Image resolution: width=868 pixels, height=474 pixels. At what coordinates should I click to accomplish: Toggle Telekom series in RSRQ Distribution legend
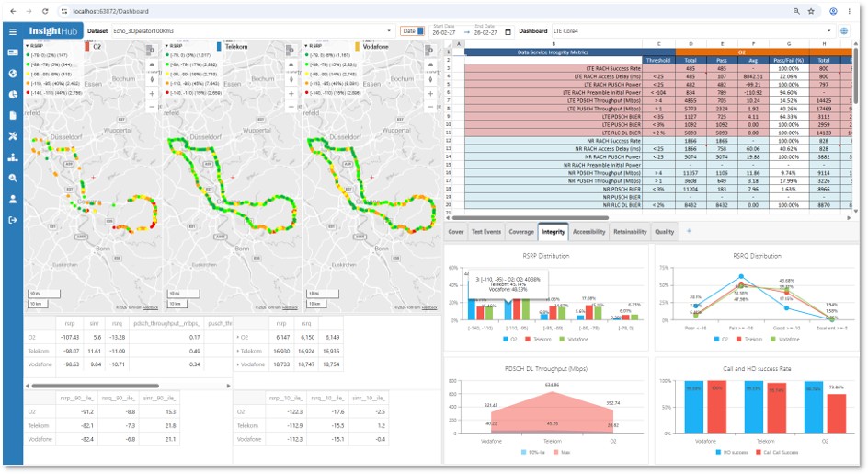point(749,340)
